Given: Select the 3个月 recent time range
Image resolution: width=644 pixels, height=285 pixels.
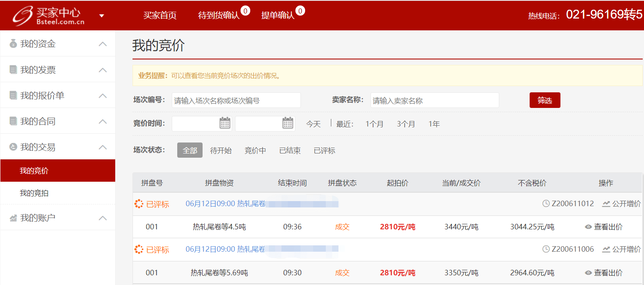Looking at the screenshot, I should coord(406,124).
